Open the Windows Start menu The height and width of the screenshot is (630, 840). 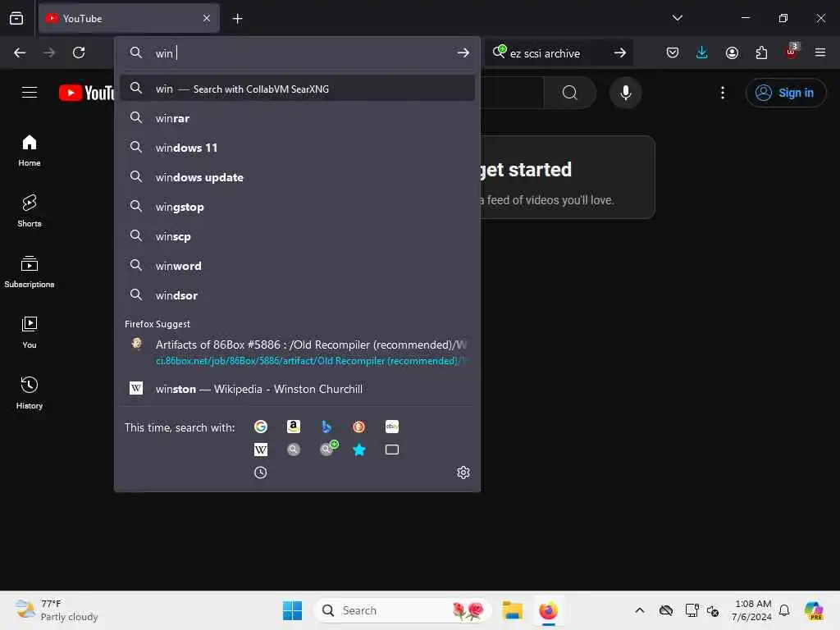pyautogui.click(x=293, y=610)
